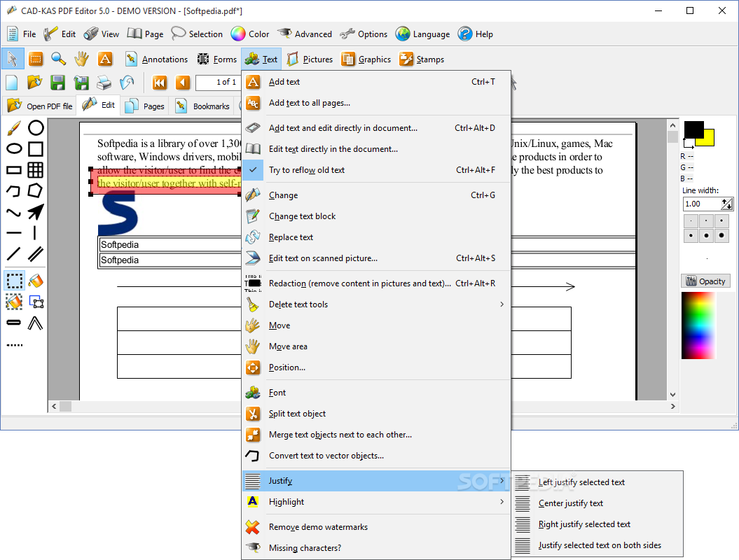Viewport: 739px width, 560px height.
Task: Switch to the Bookmarks tab
Action: (202, 106)
